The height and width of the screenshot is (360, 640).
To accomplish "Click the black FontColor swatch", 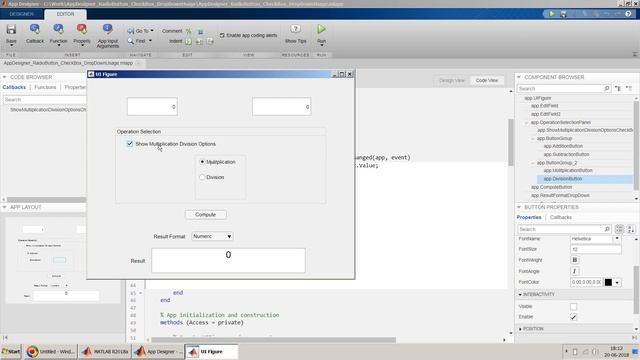I will tap(608, 282).
